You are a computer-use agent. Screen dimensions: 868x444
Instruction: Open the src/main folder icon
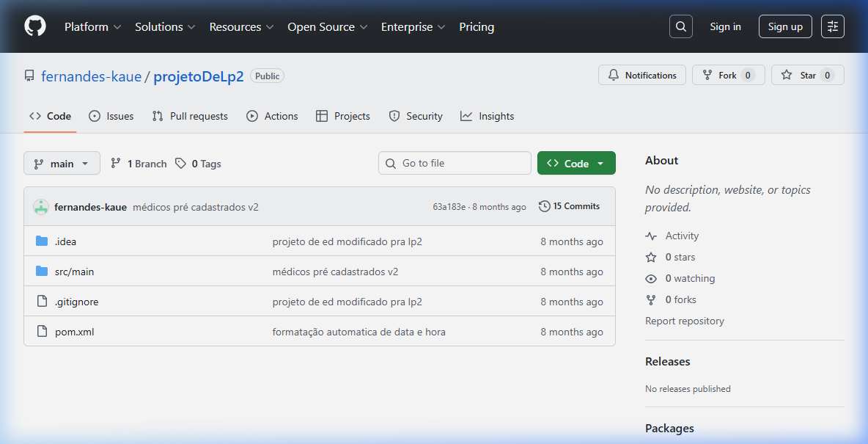(x=43, y=271)
